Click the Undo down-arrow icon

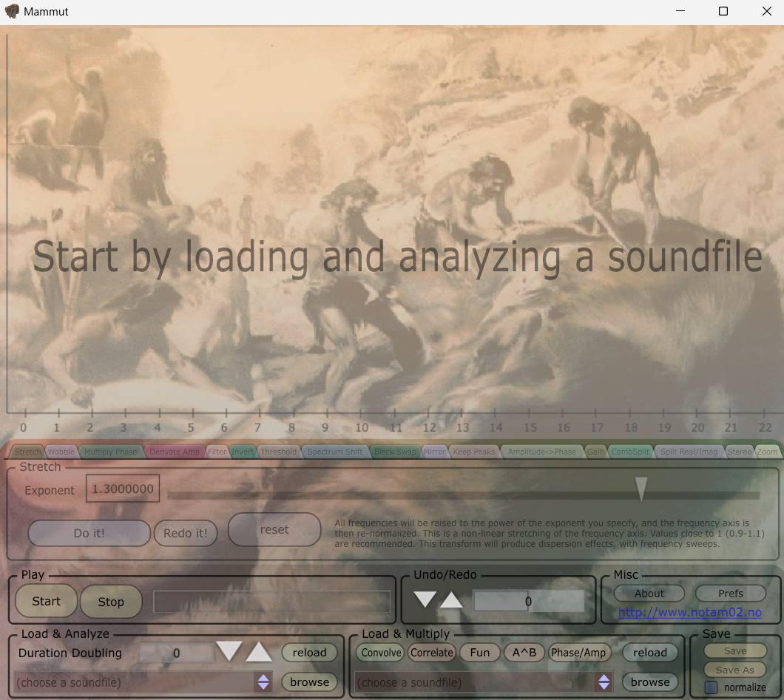pyautogui.click(x=425, y=599)
